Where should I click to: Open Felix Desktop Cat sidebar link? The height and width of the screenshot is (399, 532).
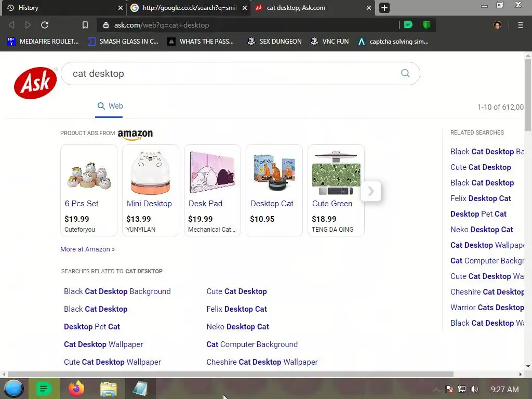[481, 198]
